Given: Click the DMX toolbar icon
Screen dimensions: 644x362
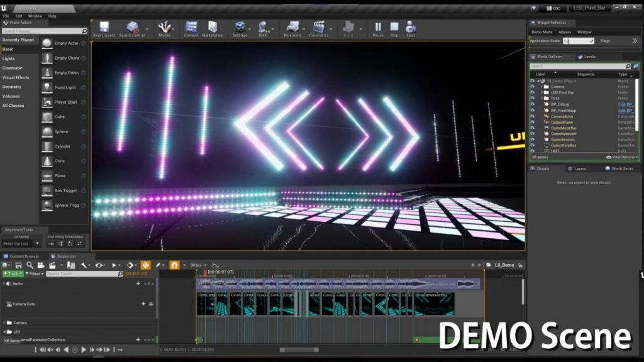Looking at the screenshot, I should coord(262,28).
